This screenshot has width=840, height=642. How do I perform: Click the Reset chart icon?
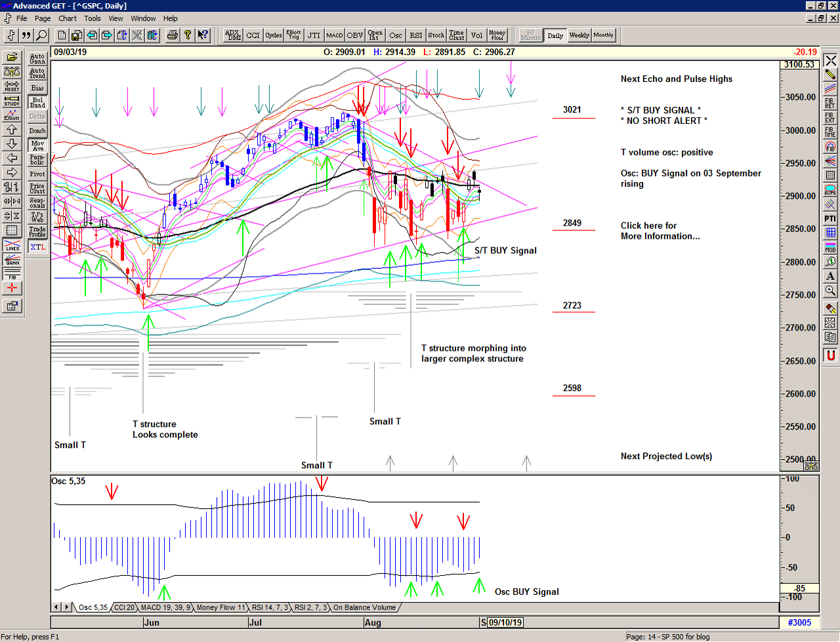tap(12, 86)
